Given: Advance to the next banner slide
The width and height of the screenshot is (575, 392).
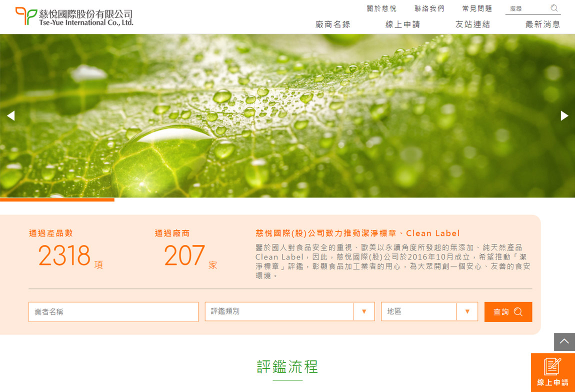Looking at the screenshot, I should click(x=564, y=115).
